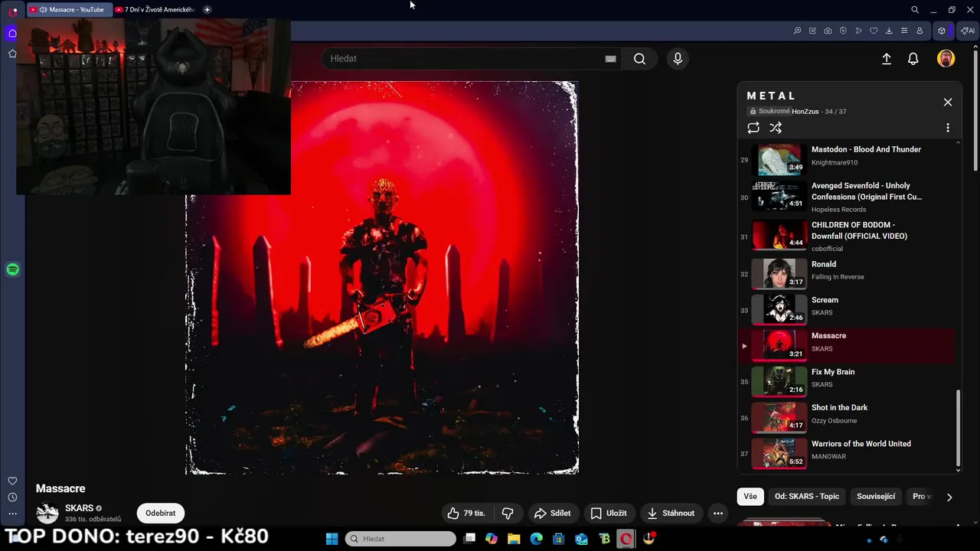Open Opera downloads icon
This screenshot has height=551, width=980.
point(889,31)
